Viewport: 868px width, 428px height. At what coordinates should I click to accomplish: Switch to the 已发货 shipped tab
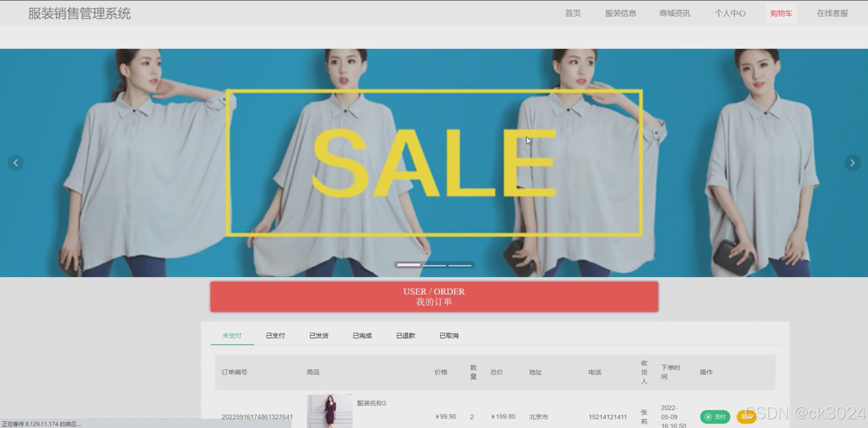[x=319, y=336]
